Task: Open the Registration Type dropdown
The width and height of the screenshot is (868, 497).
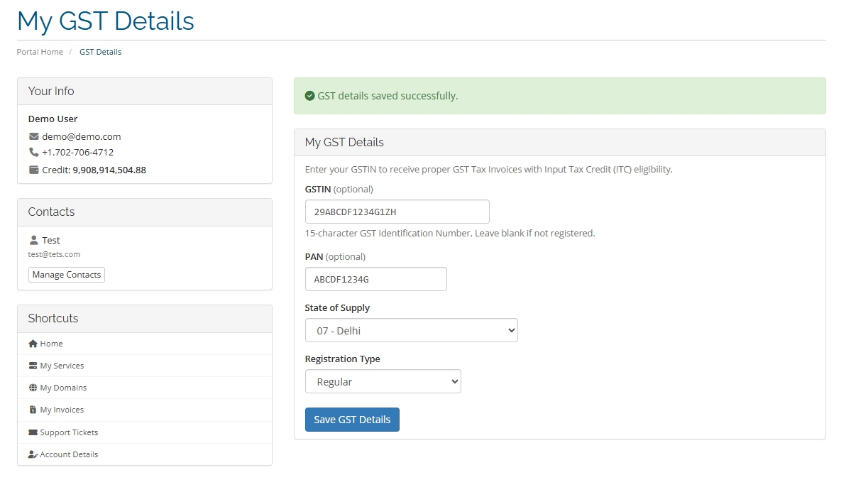Action: click(383, 381)
